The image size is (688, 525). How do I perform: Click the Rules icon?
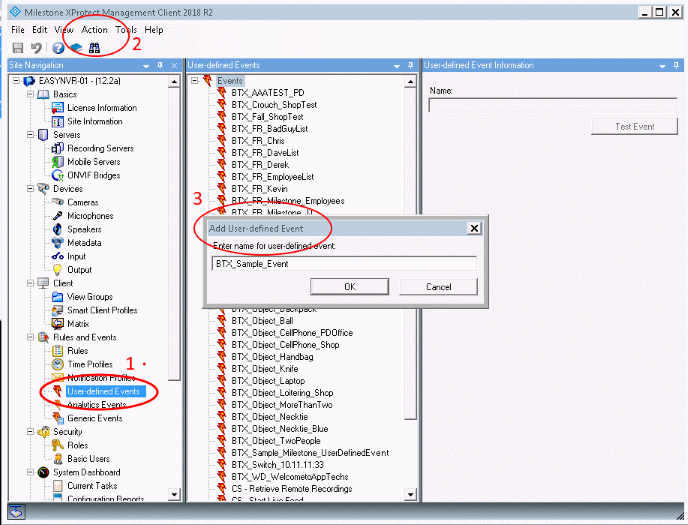tap(57, 351)
